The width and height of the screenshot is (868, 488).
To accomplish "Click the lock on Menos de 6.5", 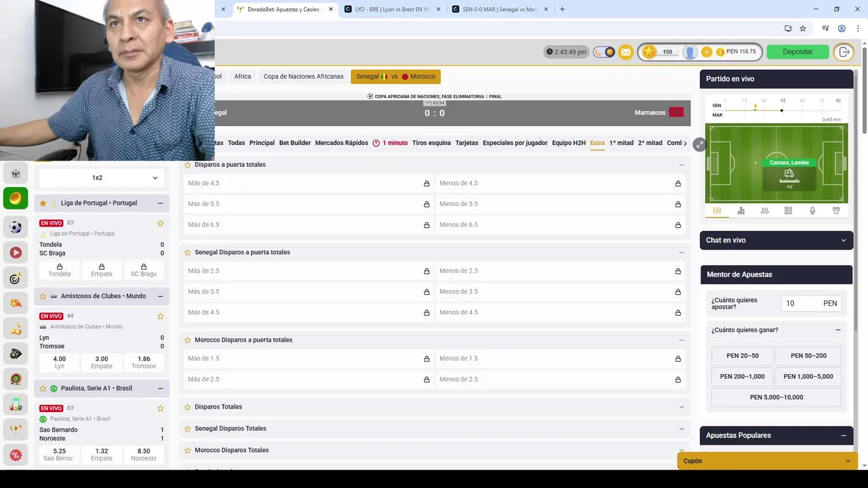I will [677, 225].
